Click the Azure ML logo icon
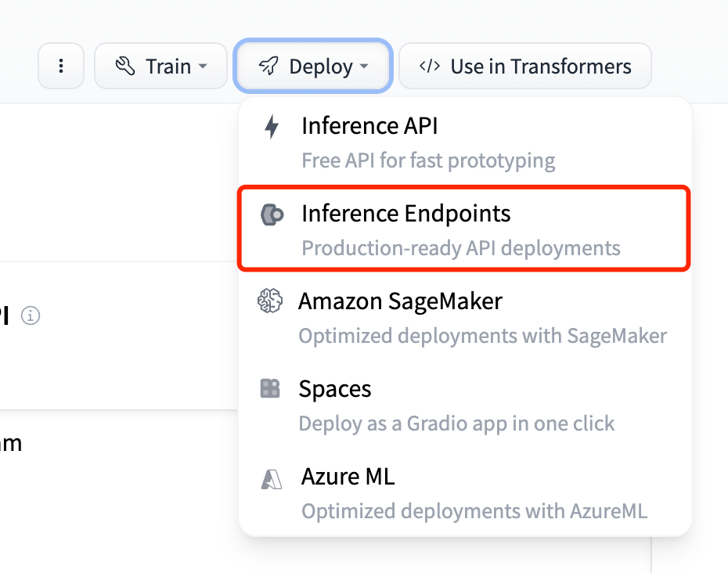The image size is (728, 573). 272,479
